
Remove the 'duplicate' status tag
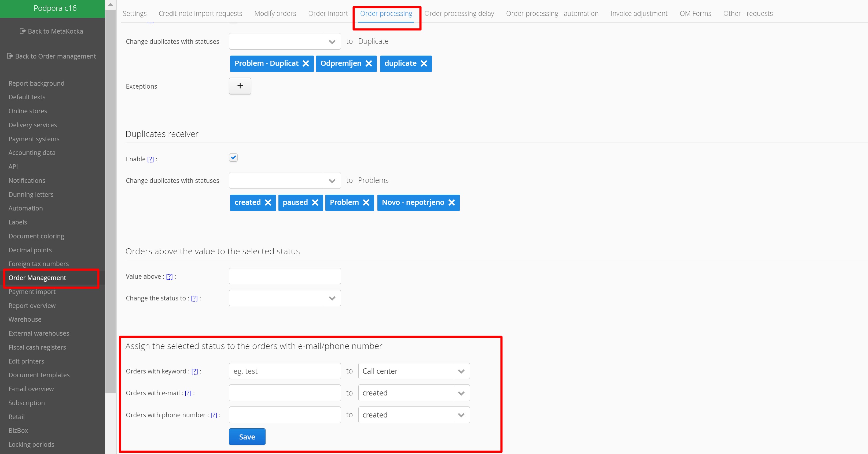tap(424, 63)
